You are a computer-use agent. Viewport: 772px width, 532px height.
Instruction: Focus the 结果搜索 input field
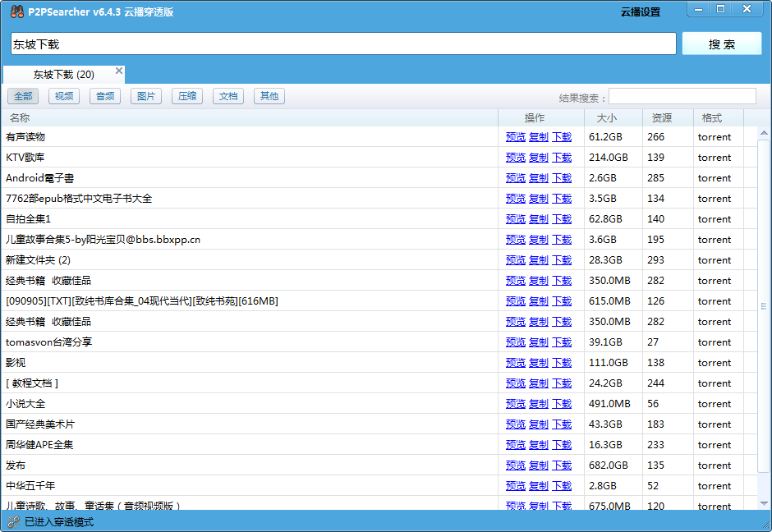click(682, 97)
